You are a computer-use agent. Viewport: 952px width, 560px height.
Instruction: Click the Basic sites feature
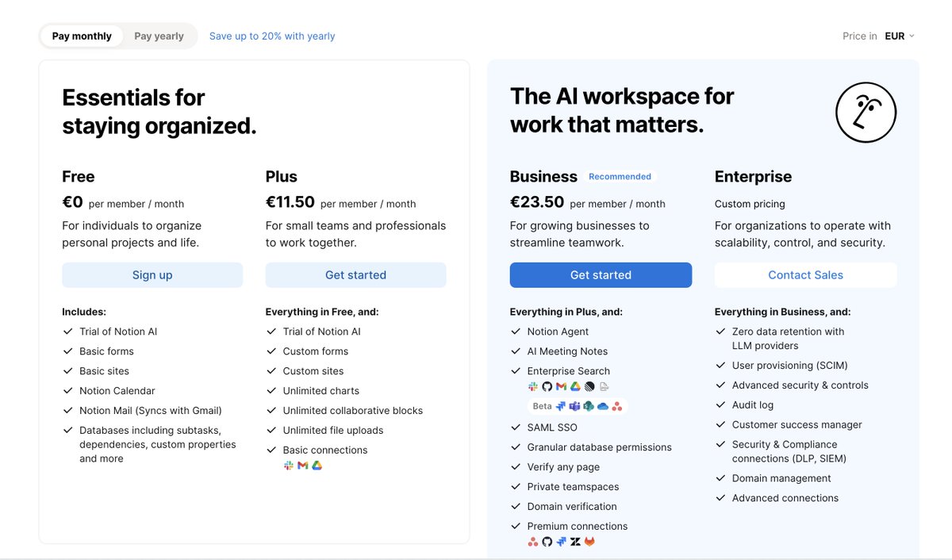[104, 370]
